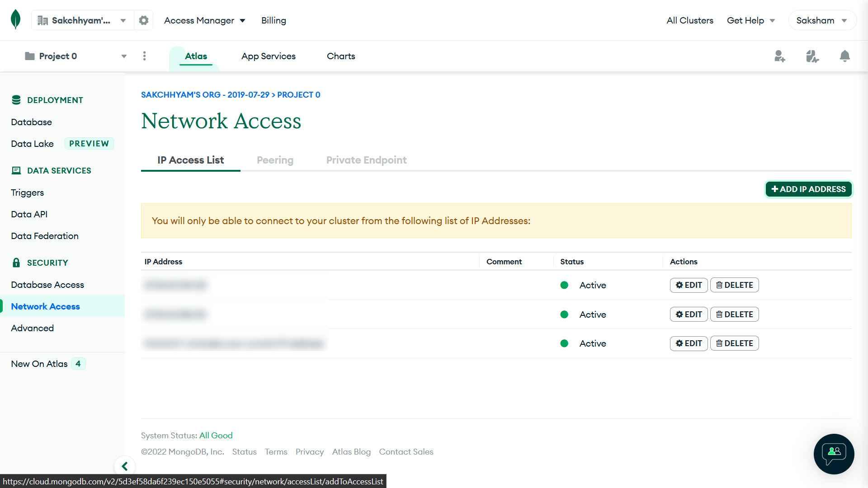This screenshot has height=488, width=868.
Task: Click the breadcrumb organization link
Action: coord(205,95)
